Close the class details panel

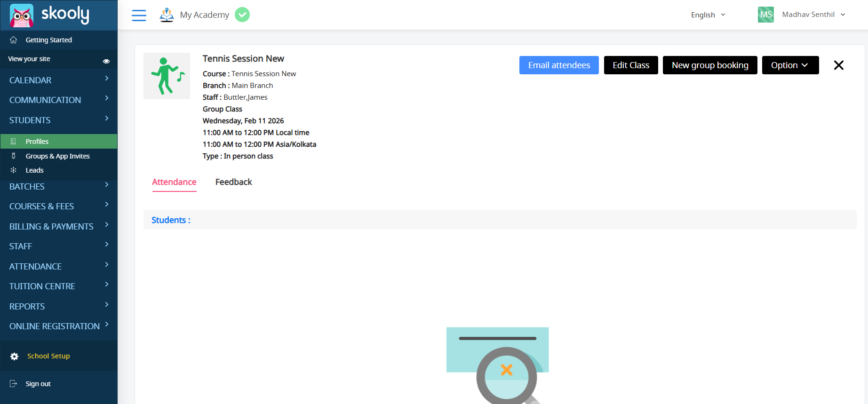838,65
